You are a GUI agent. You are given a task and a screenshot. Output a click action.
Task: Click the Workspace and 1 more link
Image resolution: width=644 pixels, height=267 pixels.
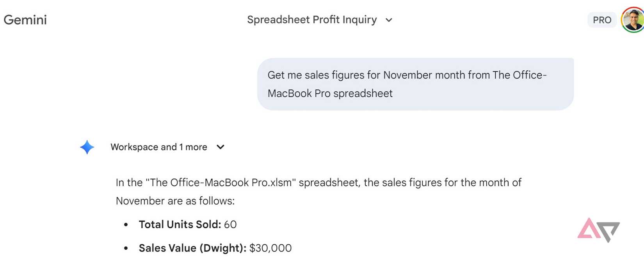159,147
